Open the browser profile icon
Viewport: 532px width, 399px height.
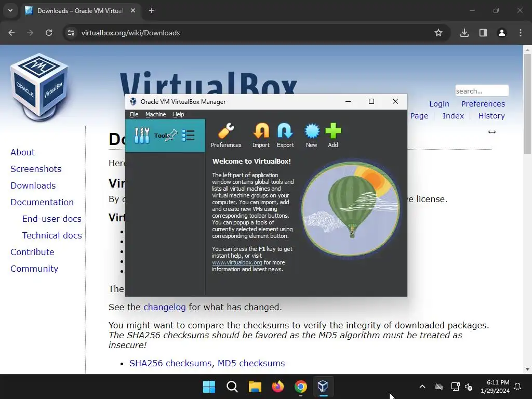(x=502, y=33)
